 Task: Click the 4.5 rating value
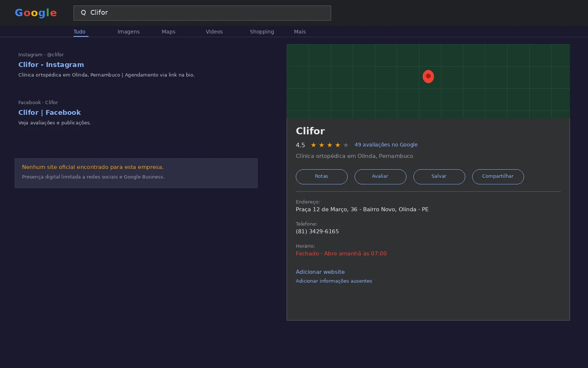[x=300, y=145]
